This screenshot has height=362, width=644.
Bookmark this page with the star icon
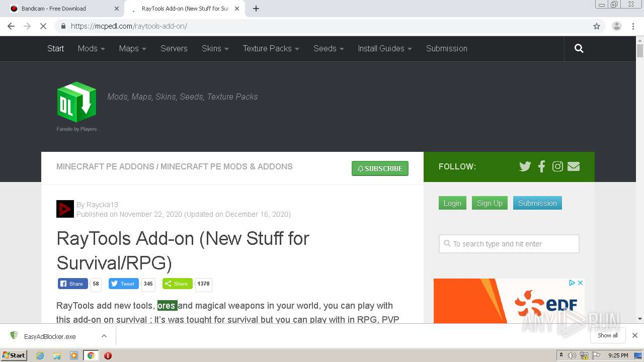coord(597,26)
